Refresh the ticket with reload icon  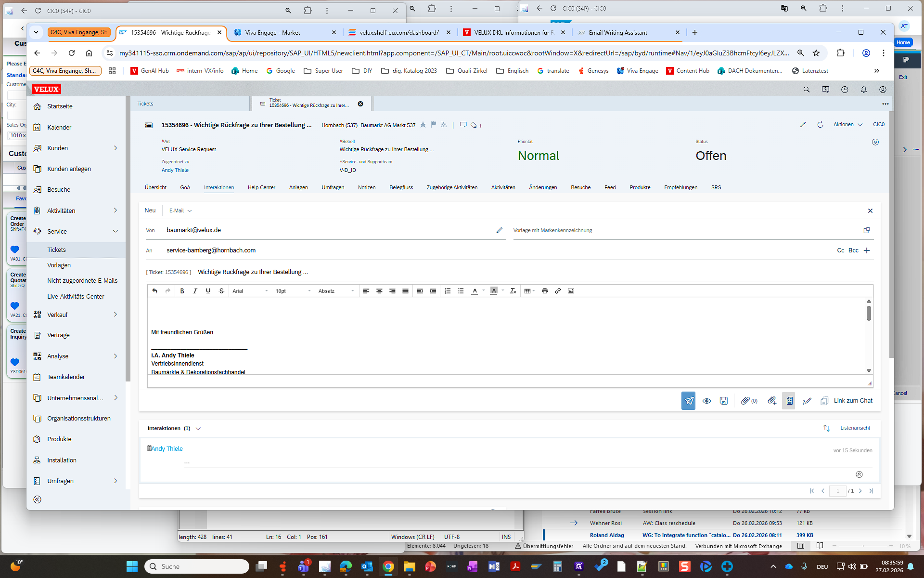click(x=820, y=125)
